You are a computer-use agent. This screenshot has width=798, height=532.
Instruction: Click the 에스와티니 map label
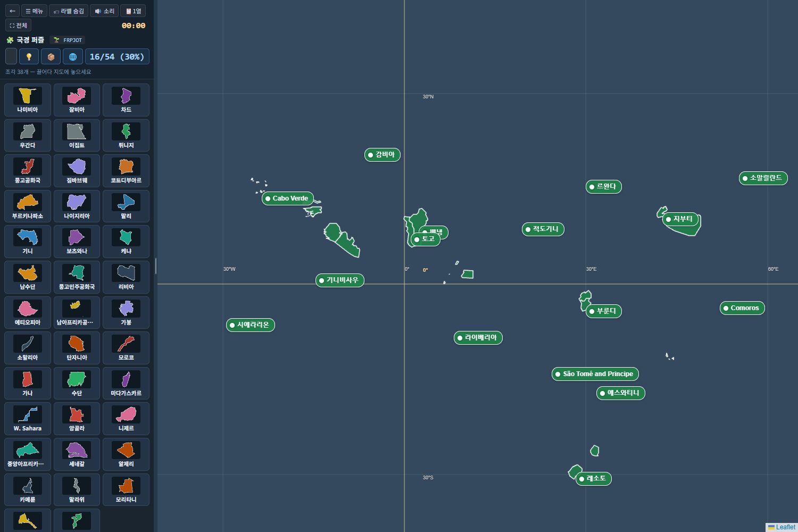pos(621,393)
